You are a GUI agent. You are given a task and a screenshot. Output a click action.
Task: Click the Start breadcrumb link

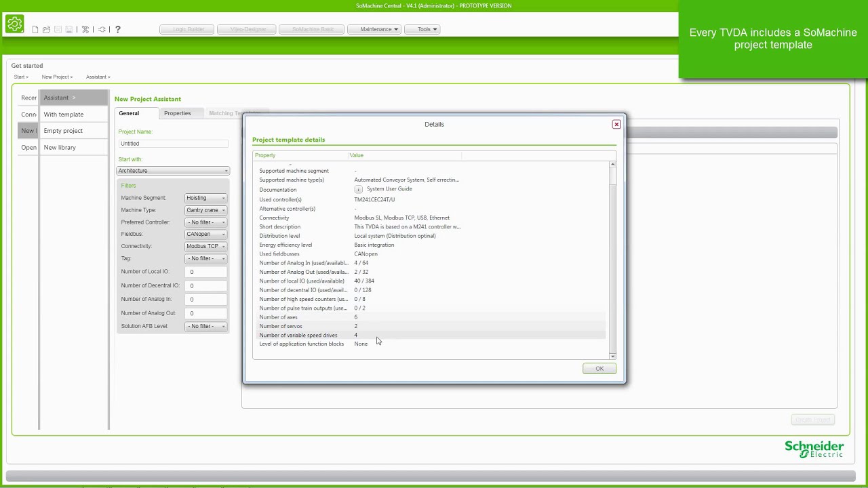point(21,77)
